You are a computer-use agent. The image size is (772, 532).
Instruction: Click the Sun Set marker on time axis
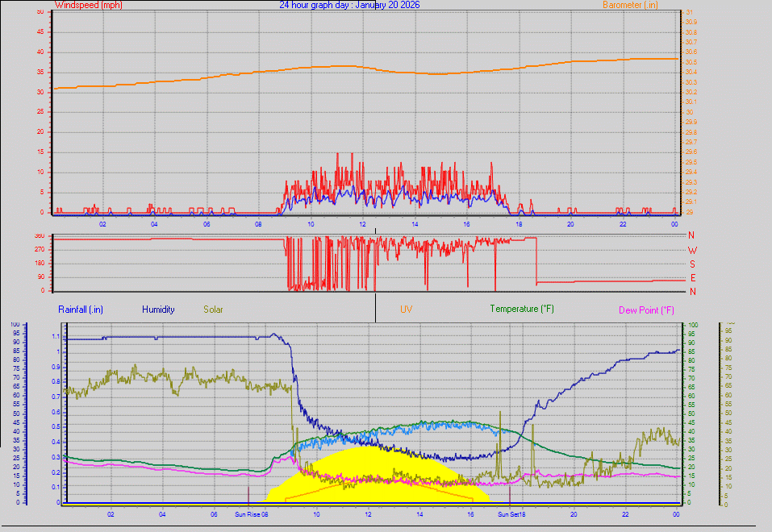tap(510, 513)
